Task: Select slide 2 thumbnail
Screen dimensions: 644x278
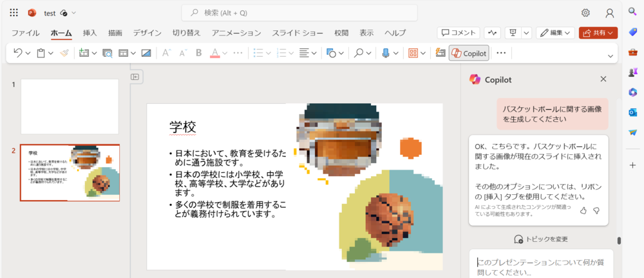Action: click(x=70, y=173)
